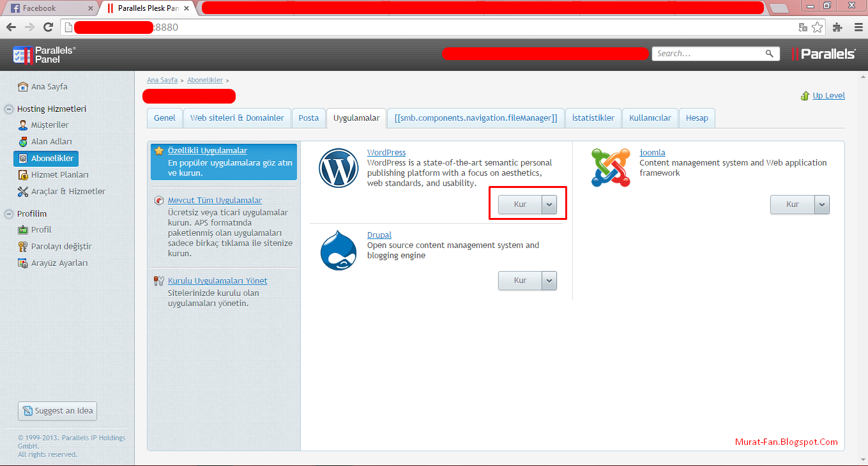Click in the Search input field

[709, 54]
